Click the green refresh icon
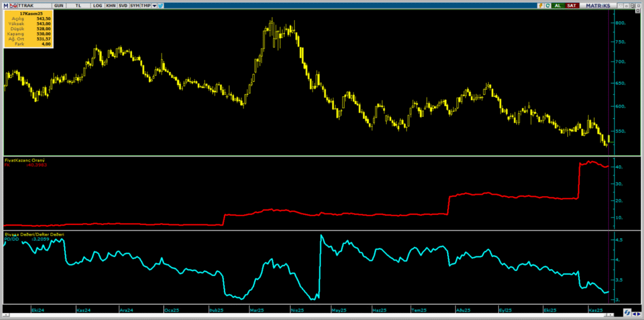The image size is (644, 320). click(548, 5)
